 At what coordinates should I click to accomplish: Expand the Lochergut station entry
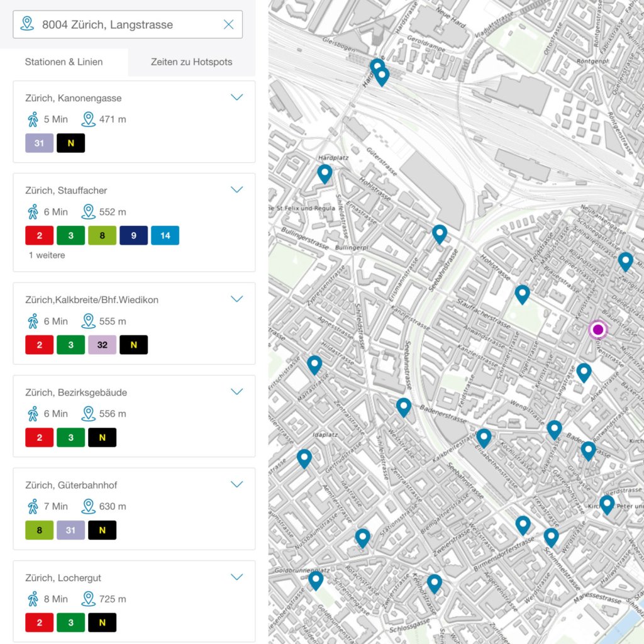(236, 577)
